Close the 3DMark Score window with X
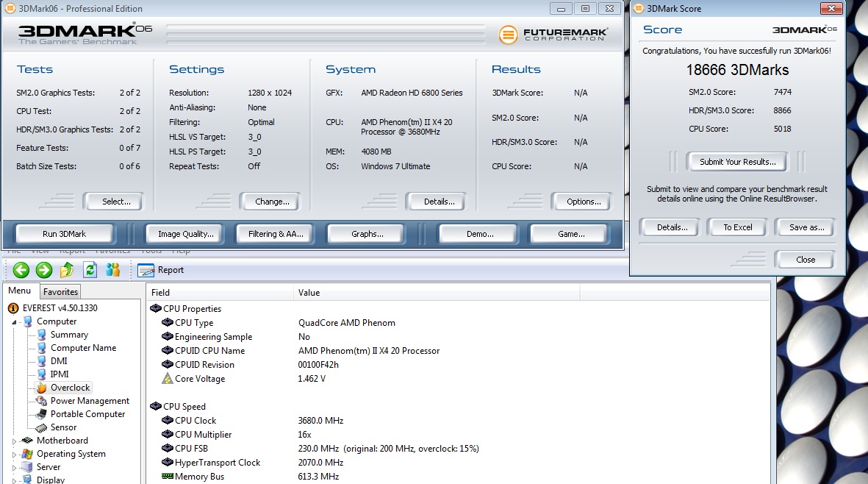Viewport: 868px width, 484px height. (831, 8)
